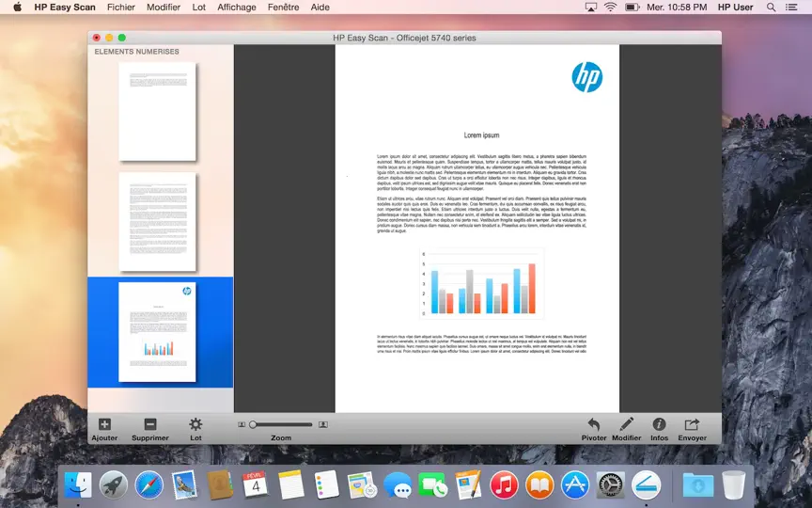
Task: Open the Fenêtre menu
Action: [283, 8]
